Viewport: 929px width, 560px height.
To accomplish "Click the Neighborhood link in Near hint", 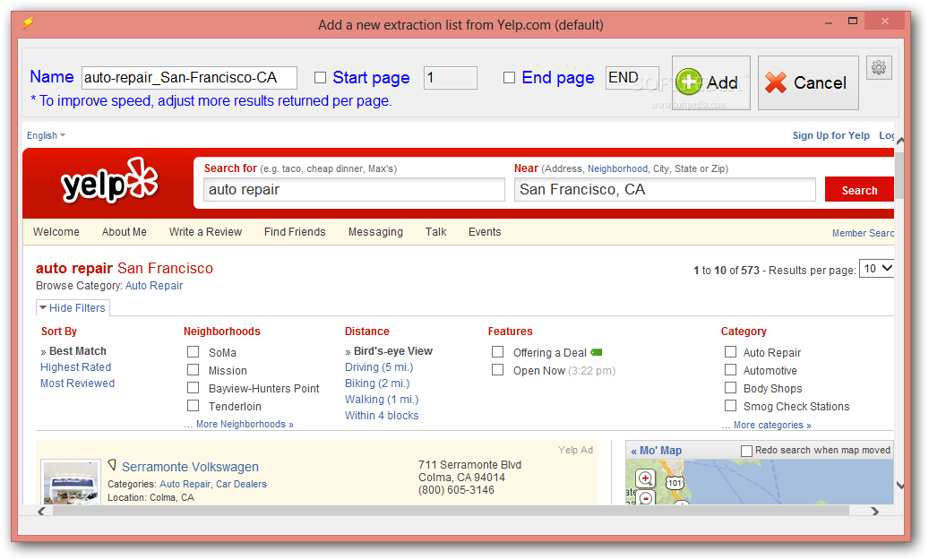I will click(617, 168).
